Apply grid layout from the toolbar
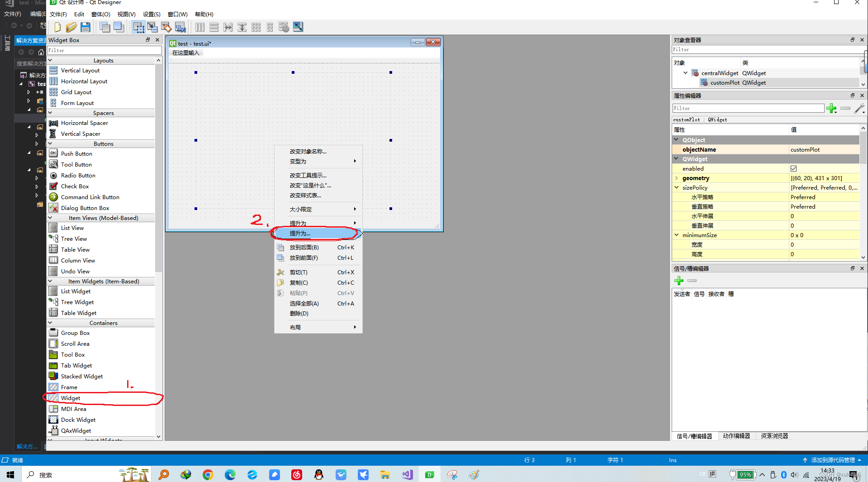The height and width of the screenshot is (482, 868). (256, 27)
